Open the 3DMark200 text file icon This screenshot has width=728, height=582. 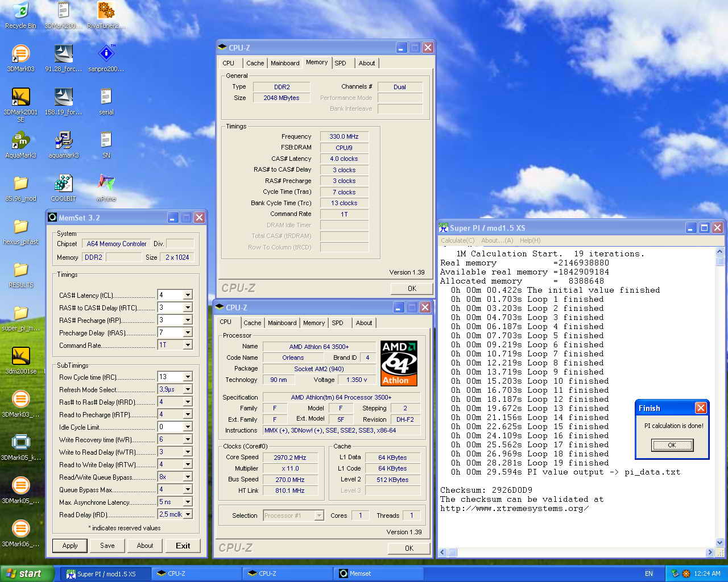coord(63,15)
